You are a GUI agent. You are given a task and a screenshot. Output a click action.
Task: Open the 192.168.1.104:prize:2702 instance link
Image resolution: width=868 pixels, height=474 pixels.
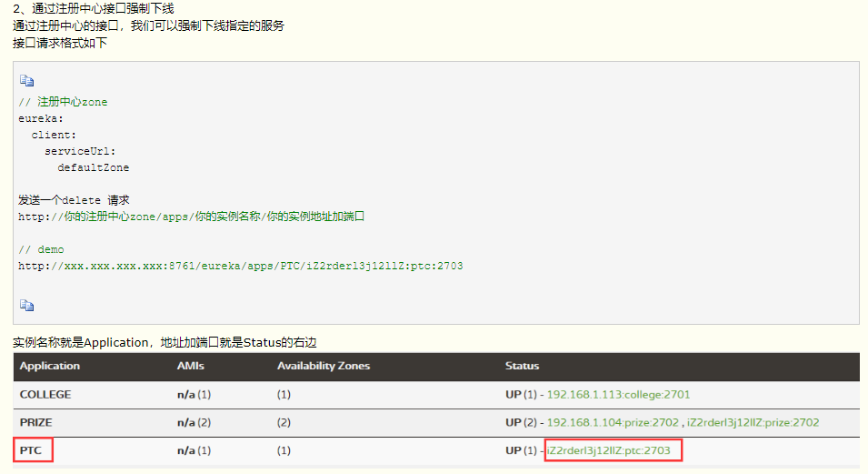point(613,422)
